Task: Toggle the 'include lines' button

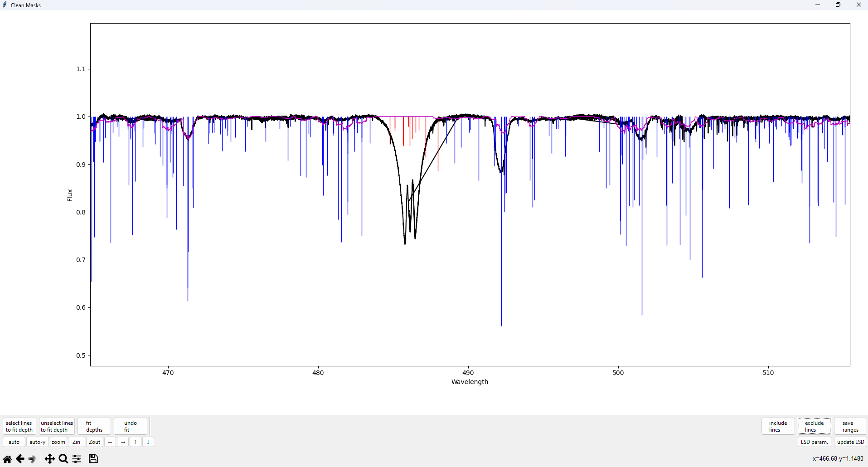Action: click(778, 426)
